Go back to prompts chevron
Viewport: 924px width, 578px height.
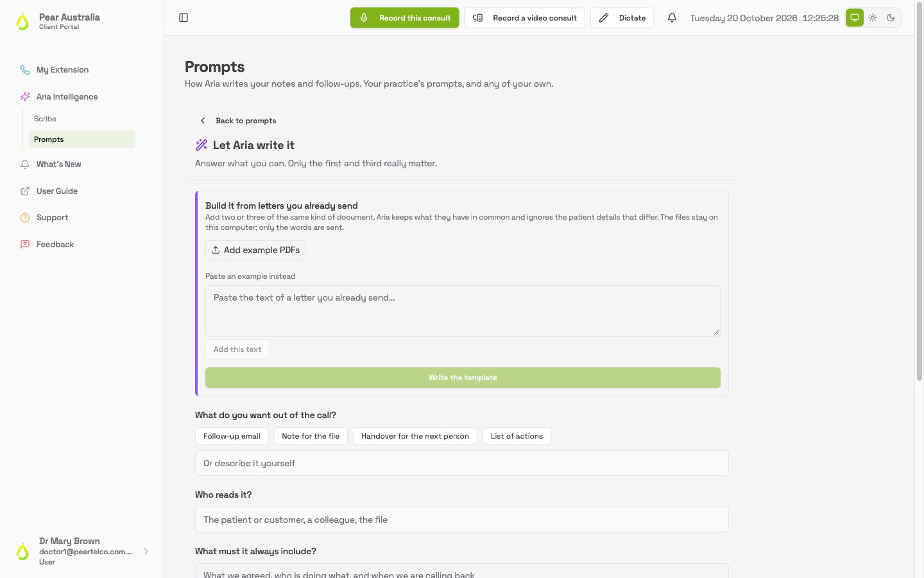click(203, 121)
